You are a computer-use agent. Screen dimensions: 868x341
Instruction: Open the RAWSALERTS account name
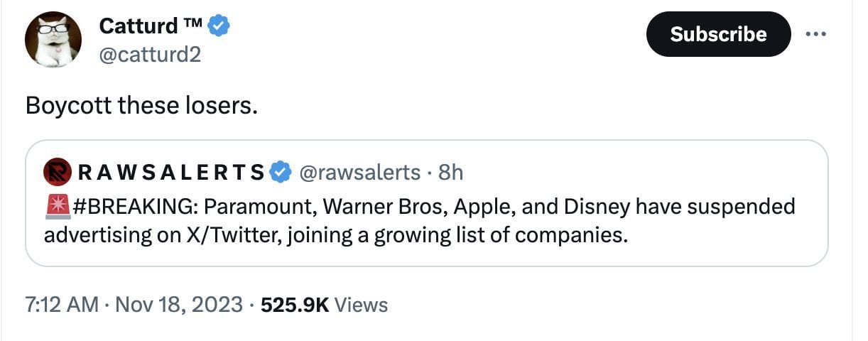click(170, 173)
